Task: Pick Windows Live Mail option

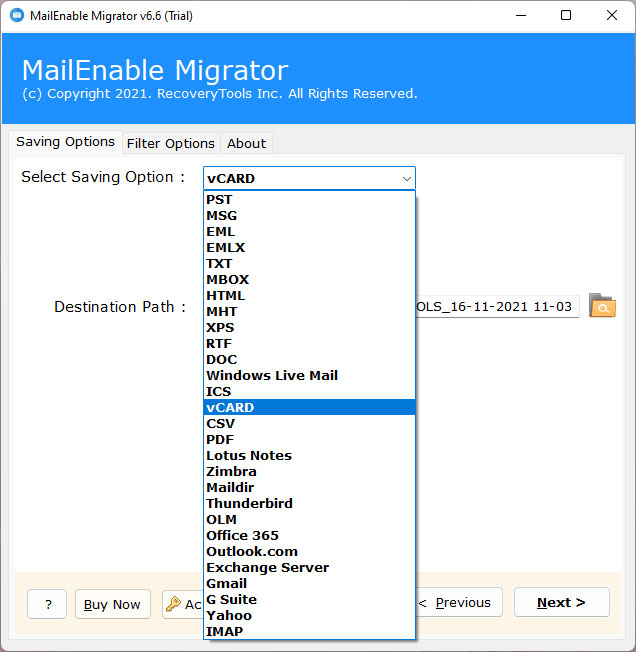Action: [x=309, y=375]
